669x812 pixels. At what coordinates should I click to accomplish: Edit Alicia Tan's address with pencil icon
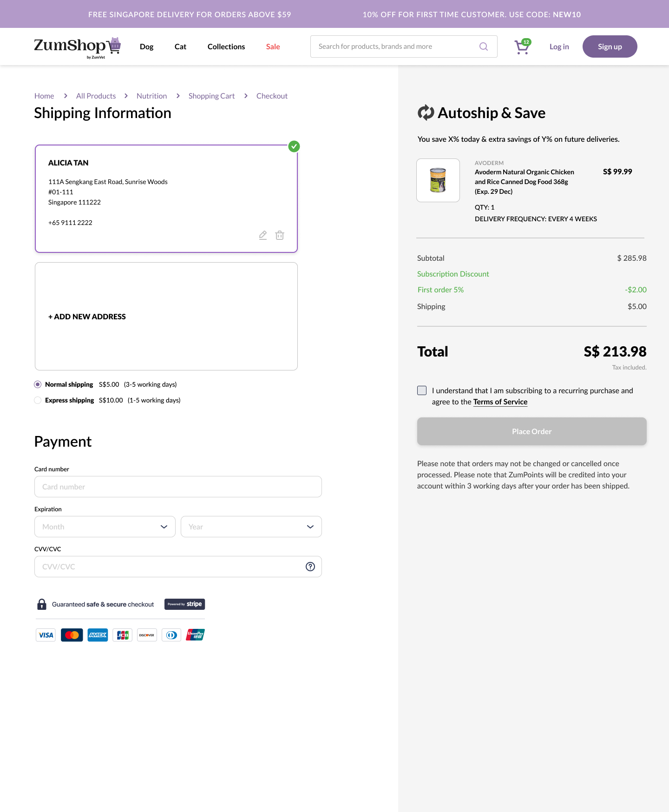[x=263, y=235]
